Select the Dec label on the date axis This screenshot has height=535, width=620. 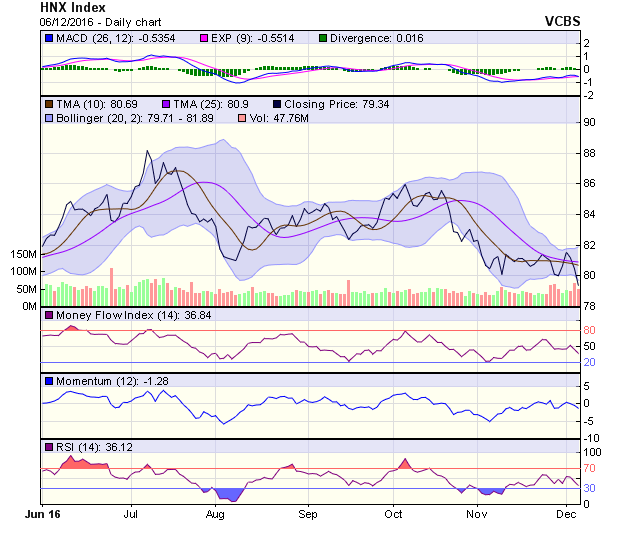(566, 514)
